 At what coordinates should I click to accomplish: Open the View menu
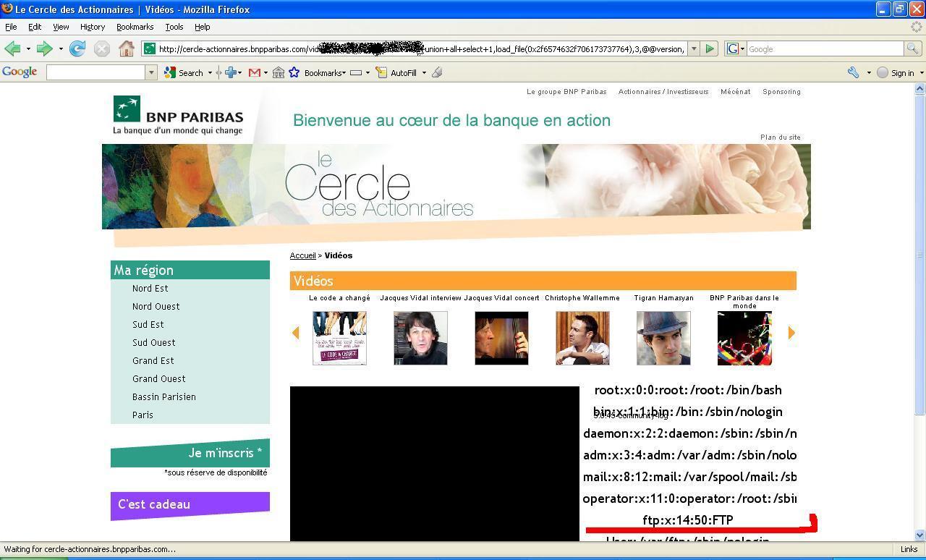point(61,27)
